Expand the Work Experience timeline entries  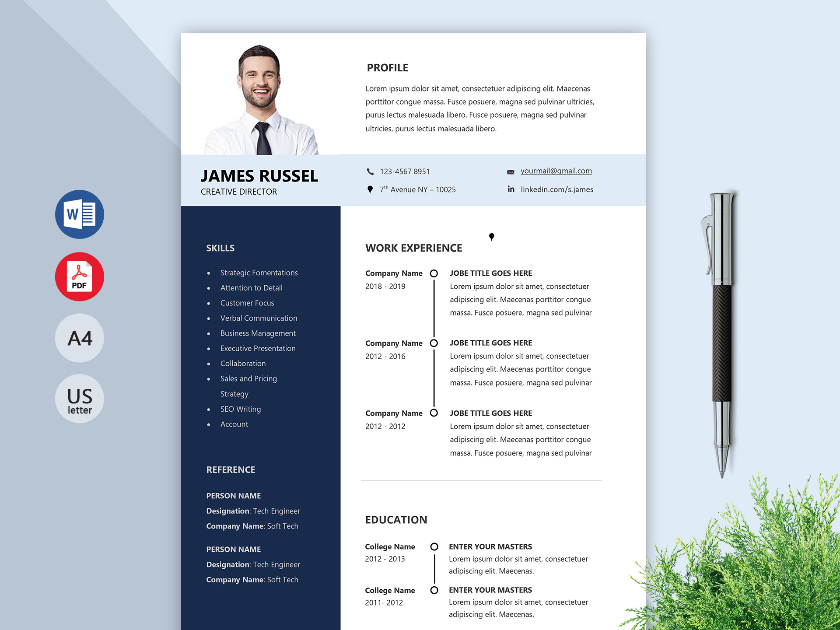coord(492,236)
